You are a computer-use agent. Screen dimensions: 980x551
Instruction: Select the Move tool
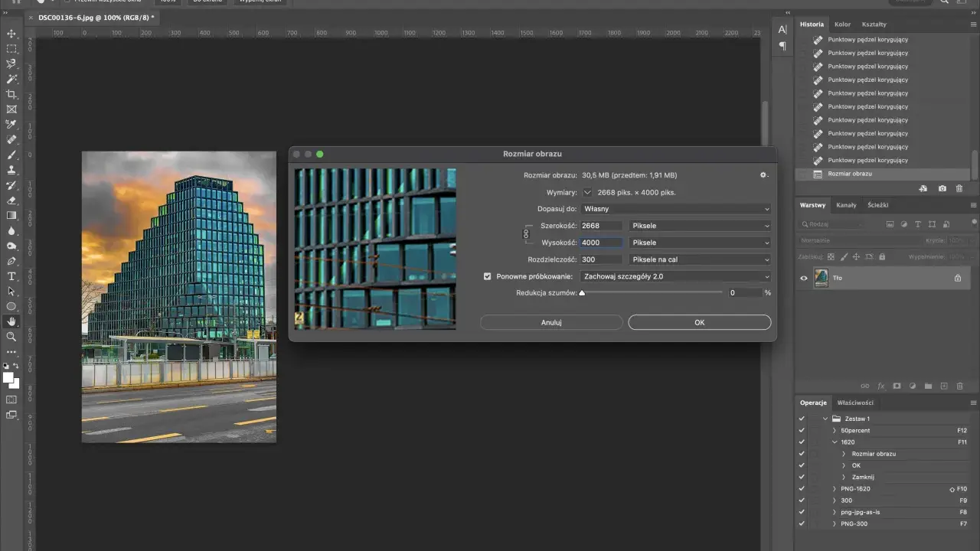tap(11, 34)
